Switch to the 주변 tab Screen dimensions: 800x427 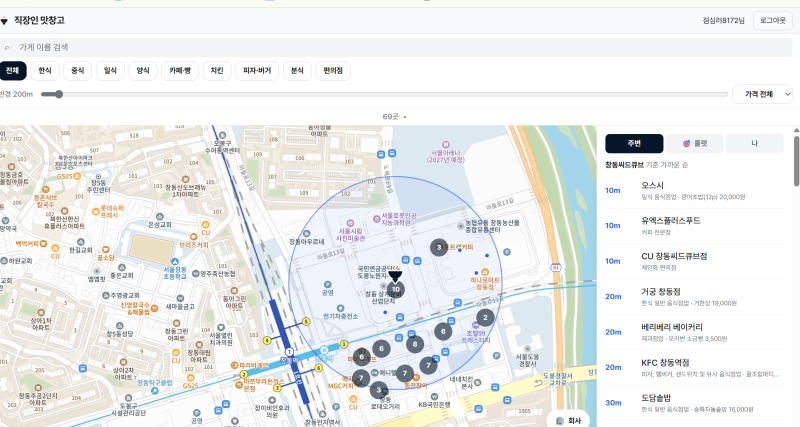[x=634, y=144]
